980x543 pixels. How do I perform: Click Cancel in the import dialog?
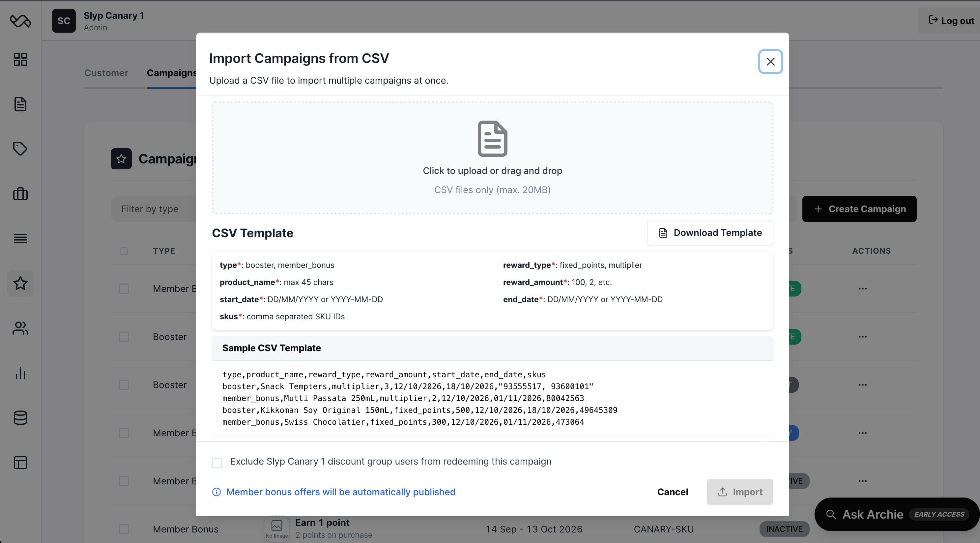(672, 492)
